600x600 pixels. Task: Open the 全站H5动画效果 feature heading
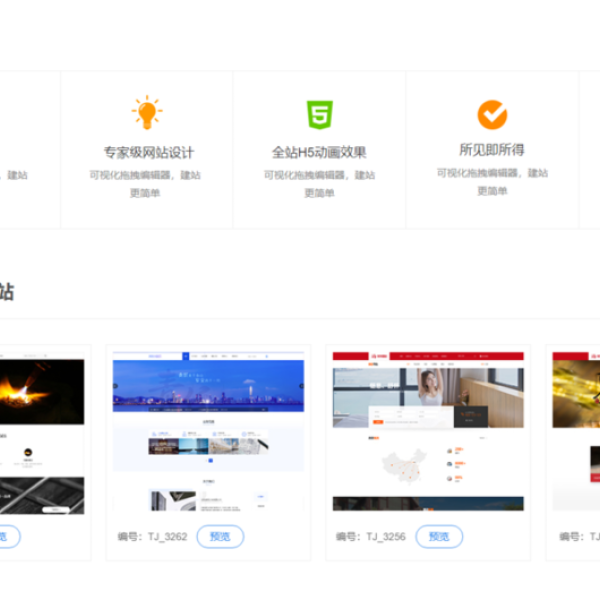tap(319, 152)
